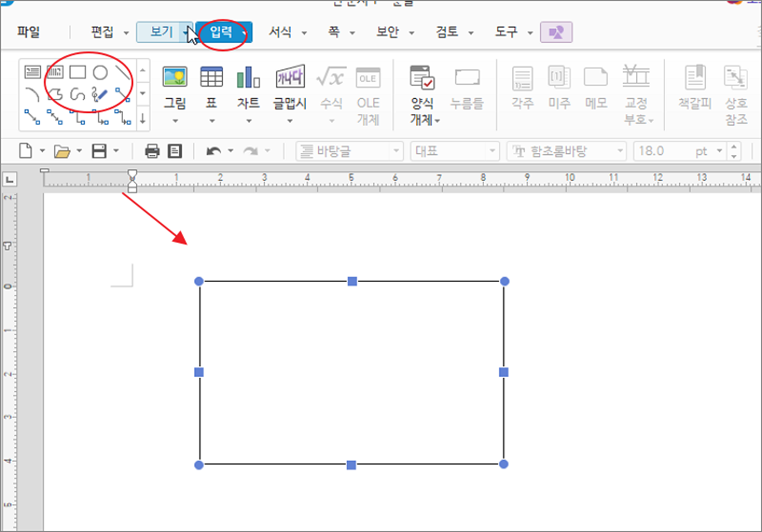Screen dimensions: 762x532
Task: Click the 메모 memo icon
Action: point(596,78)
